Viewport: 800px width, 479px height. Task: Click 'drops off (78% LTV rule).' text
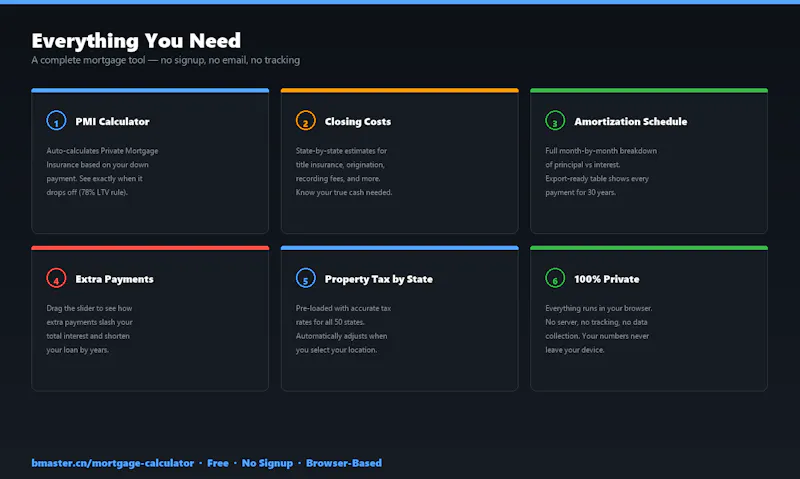87,192
